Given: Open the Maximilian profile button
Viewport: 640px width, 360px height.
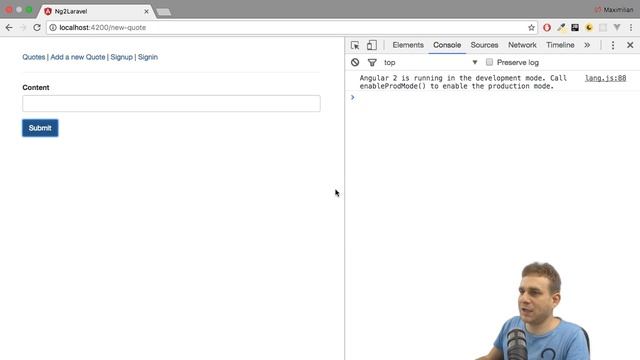Looking at the screenshot, I should click(x=614, y=9).
